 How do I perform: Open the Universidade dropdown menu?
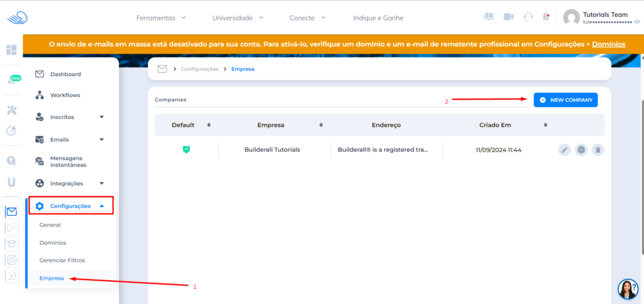pos(238,18)
